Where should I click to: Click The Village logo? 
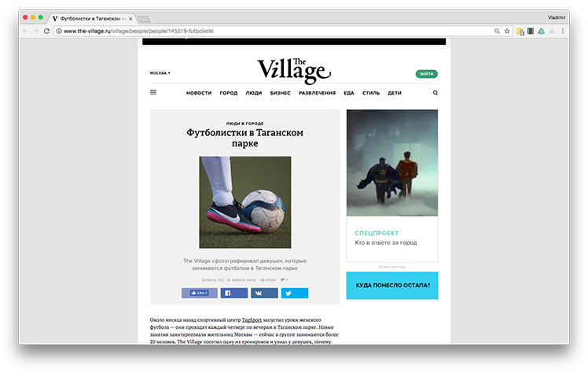point(294,71)
